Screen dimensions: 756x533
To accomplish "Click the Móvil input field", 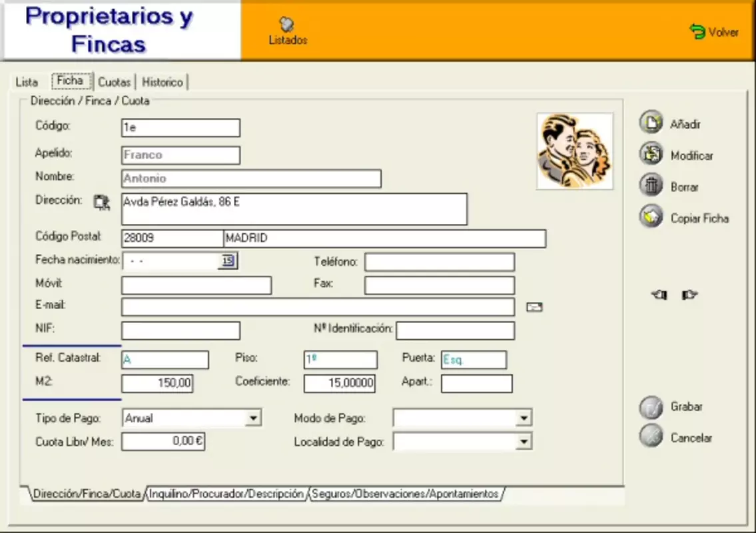I will 196,285.
